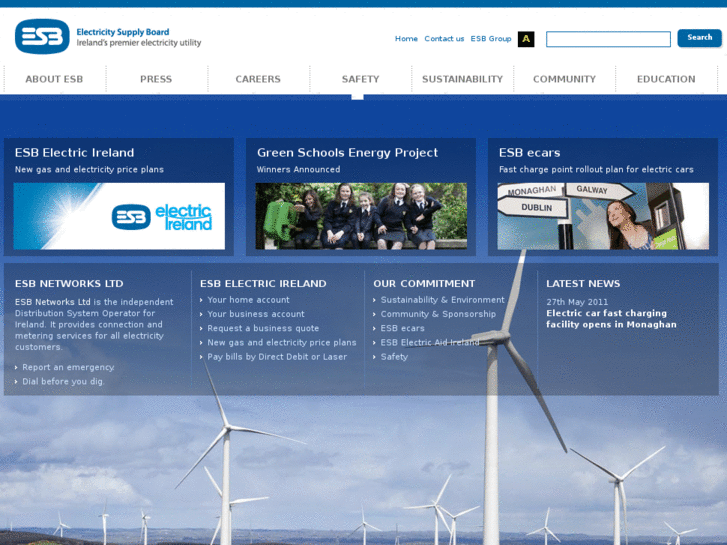The width and height of the screenshot is (727, 545).
Task: Click 'New gas and electricity price plans' subtitle under ESB Electric Ireland card
Action: pos(89,170)
